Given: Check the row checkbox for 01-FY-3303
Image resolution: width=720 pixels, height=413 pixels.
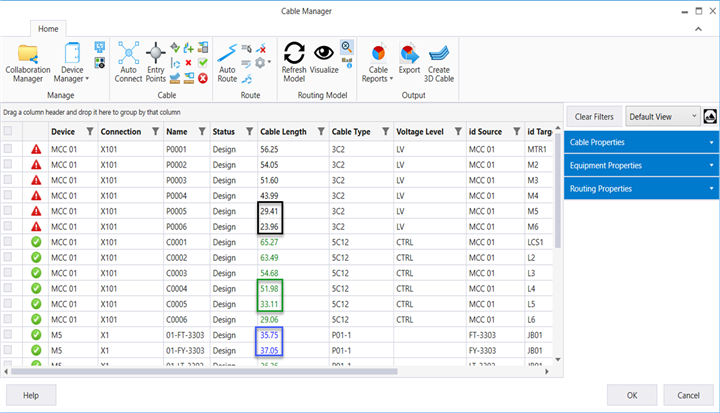Looking at the screenshot, I should pyautogui.click(x=8, y=350).
